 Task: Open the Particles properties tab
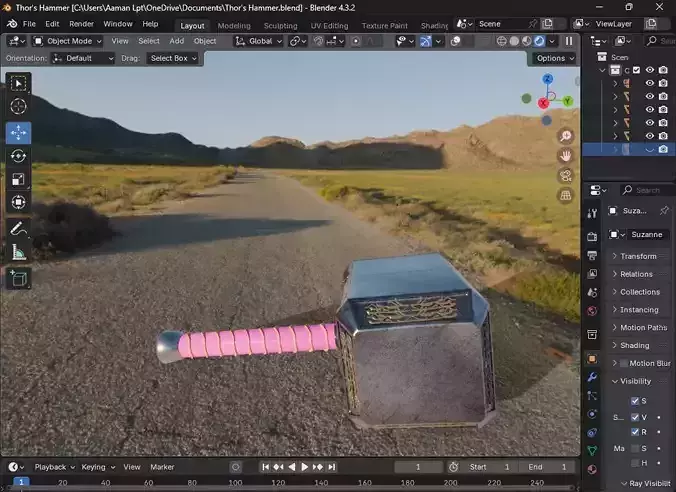(592, 395)
